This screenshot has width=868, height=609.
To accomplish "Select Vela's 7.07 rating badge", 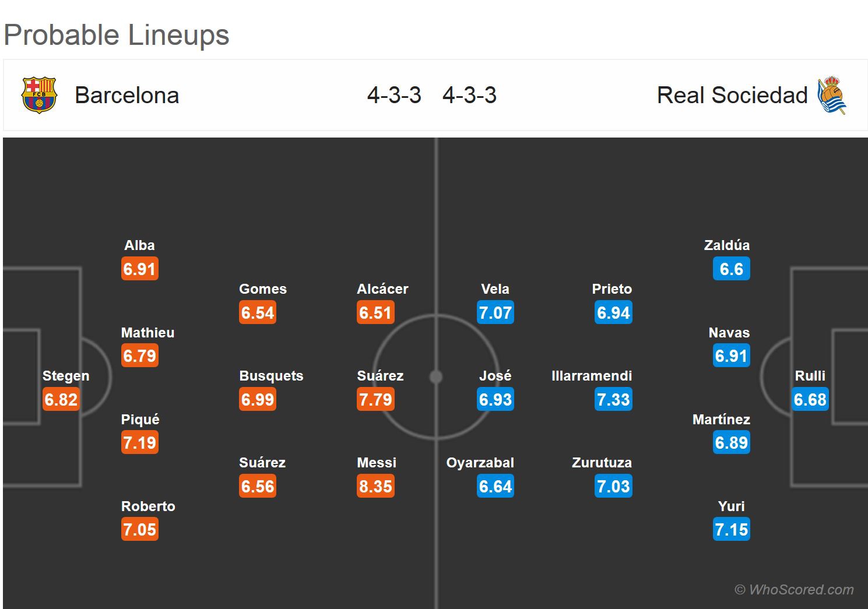I will tap(496, 313).
